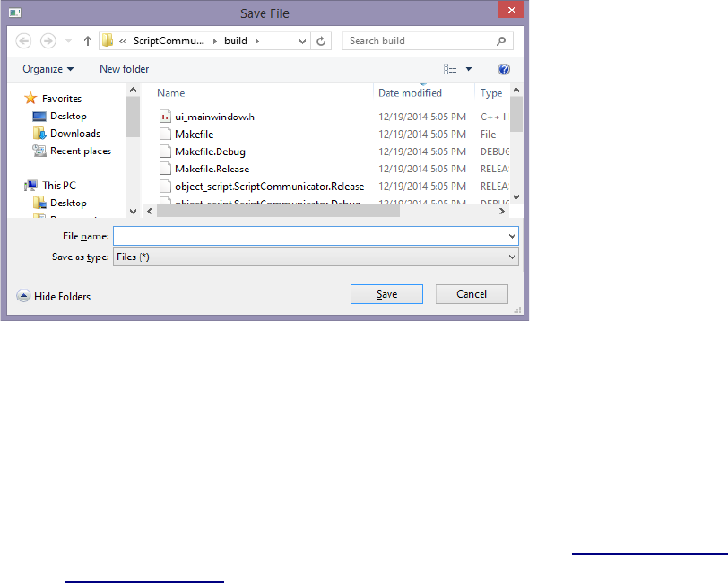
Task: Create a New folder
Action: tap(125, 69)
